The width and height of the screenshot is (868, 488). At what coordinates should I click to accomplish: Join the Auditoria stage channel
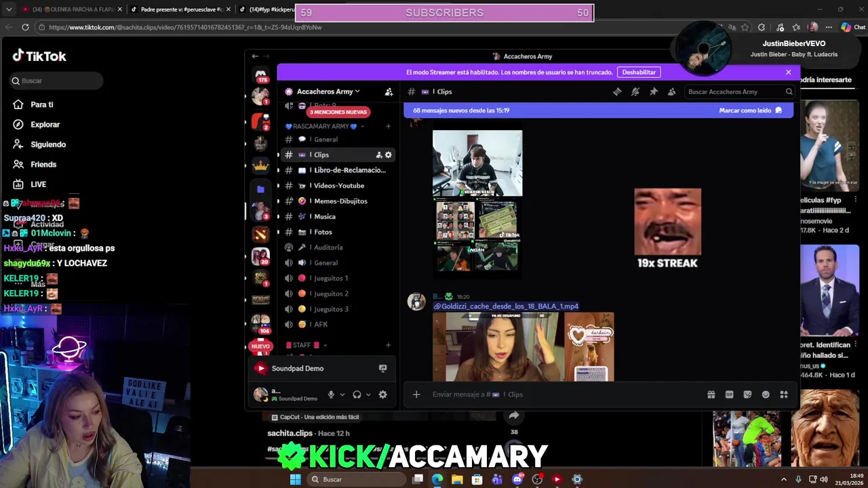tap(338, 247)
